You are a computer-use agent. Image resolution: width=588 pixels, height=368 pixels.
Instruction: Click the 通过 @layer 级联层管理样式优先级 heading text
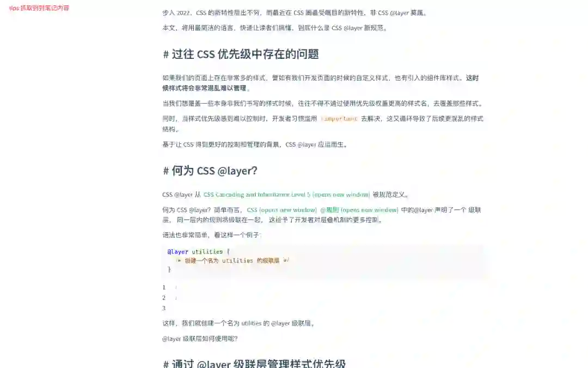click(x=259, y=364)
